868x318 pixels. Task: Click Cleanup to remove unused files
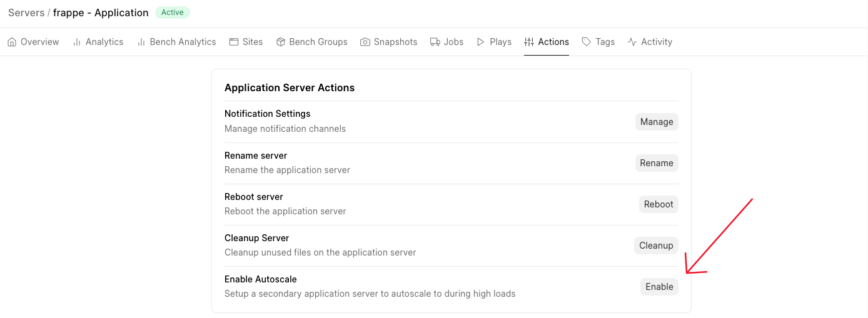[656, 246]
